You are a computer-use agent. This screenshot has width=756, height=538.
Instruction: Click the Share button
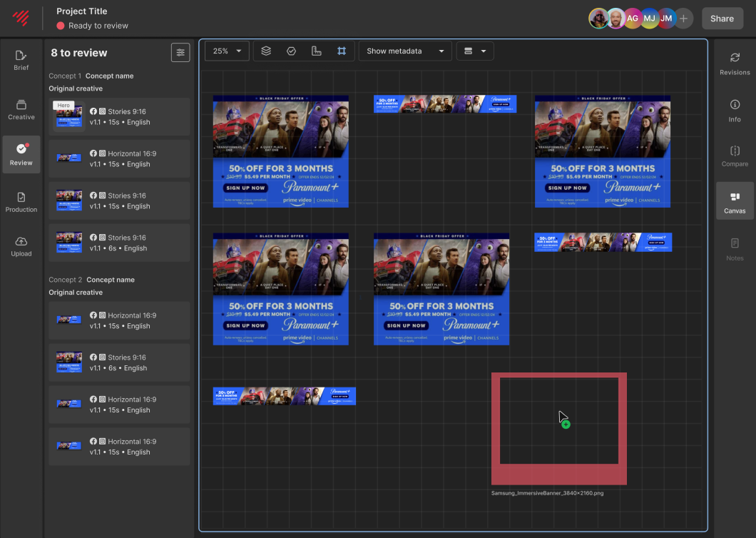(x=722, y=19)
